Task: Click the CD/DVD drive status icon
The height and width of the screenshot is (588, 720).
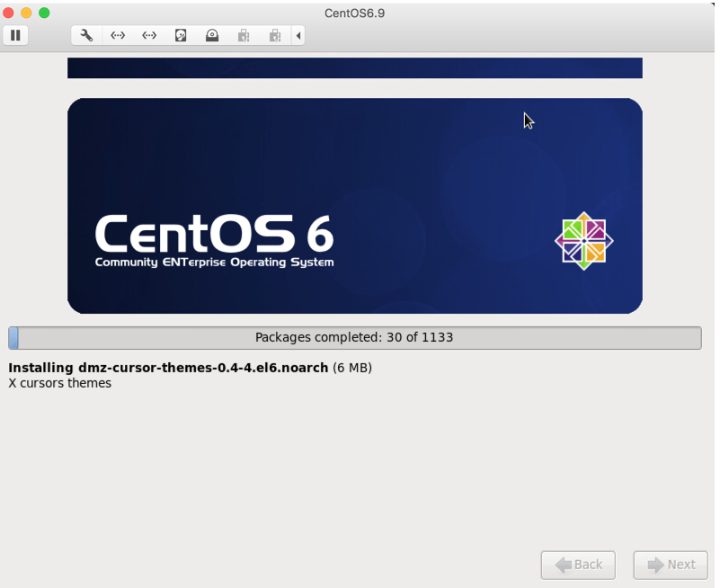Action: [x=212, y=35]
